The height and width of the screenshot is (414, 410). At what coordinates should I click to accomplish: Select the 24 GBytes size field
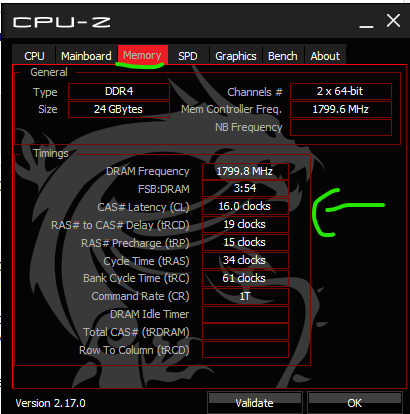point(119,109)
